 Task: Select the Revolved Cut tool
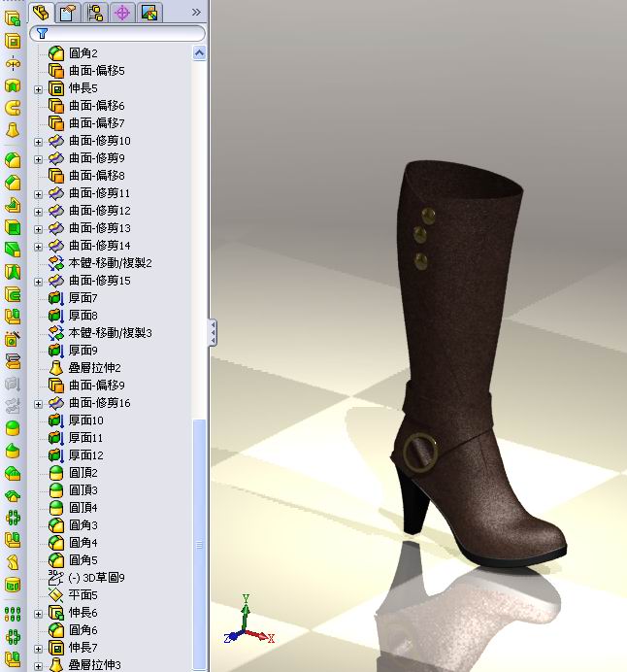pyautogui.click(x=13, y=85)
